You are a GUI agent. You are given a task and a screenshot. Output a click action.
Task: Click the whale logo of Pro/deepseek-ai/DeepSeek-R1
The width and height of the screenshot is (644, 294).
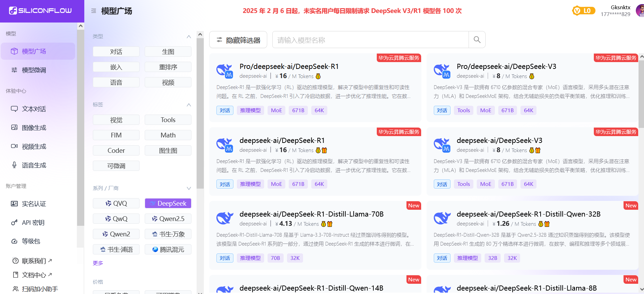tap(225, 71)
